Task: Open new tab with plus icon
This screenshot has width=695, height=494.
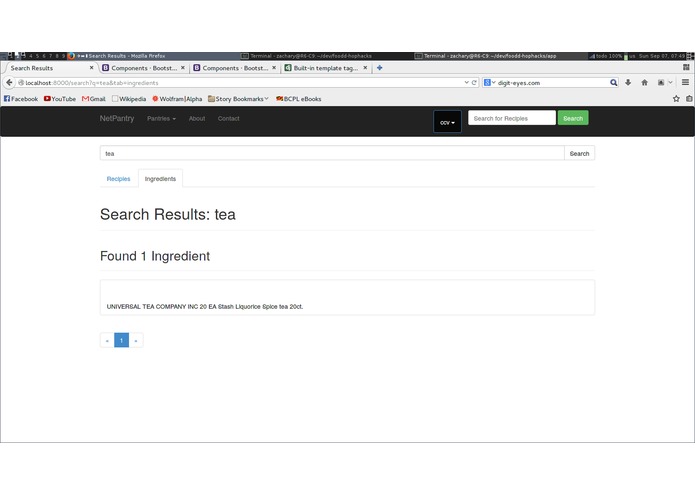Action: (379, 68)
